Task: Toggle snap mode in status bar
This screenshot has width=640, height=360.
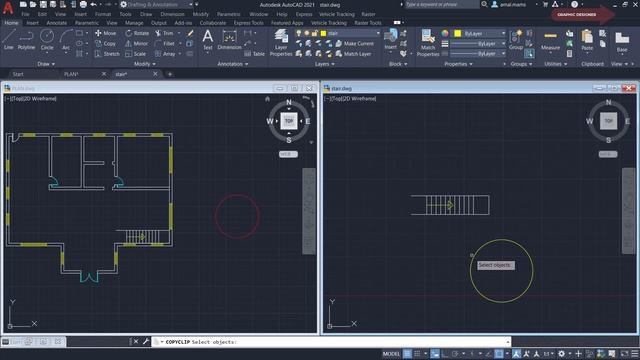Action: 417,354
